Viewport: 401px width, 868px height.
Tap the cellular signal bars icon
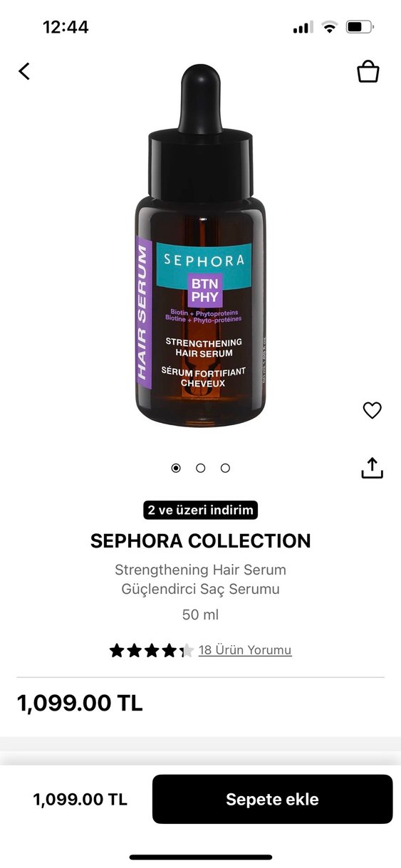pos(303,27)
